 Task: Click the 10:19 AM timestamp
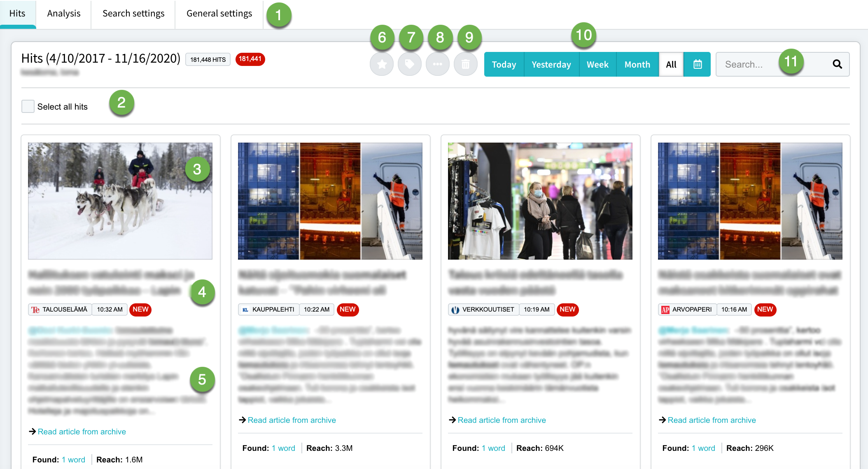pos(537,310)
